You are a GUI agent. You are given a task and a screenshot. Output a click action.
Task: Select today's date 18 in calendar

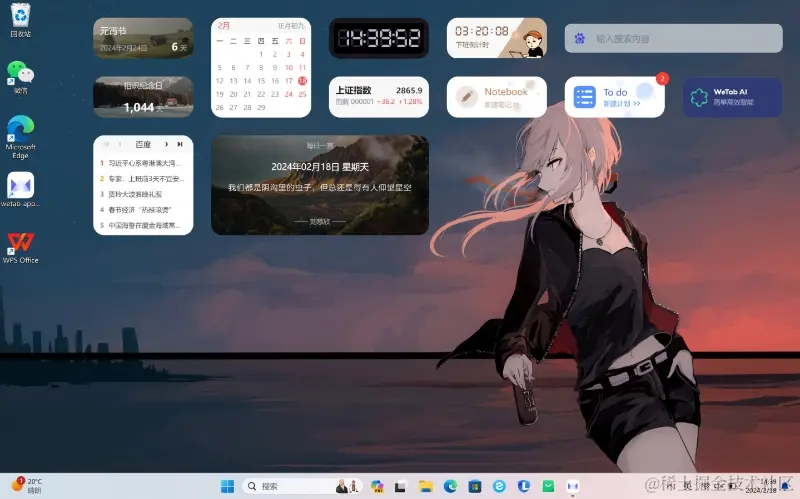coord(303,81)
